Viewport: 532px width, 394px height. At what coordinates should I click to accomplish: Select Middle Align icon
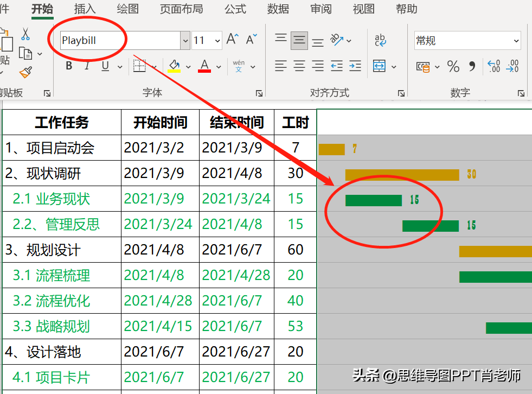pos(299,40)
